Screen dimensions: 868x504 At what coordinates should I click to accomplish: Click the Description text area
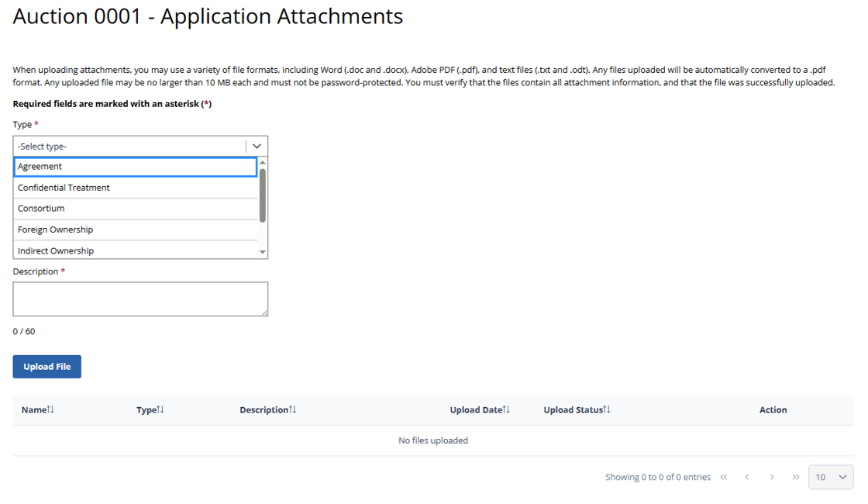pyautogui.click(x=140, y=299)
